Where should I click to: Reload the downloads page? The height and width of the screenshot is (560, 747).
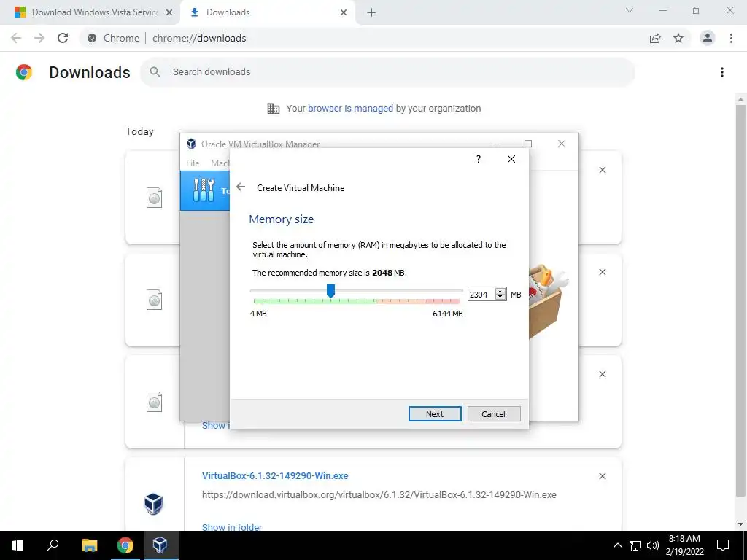tap(63, 38)
